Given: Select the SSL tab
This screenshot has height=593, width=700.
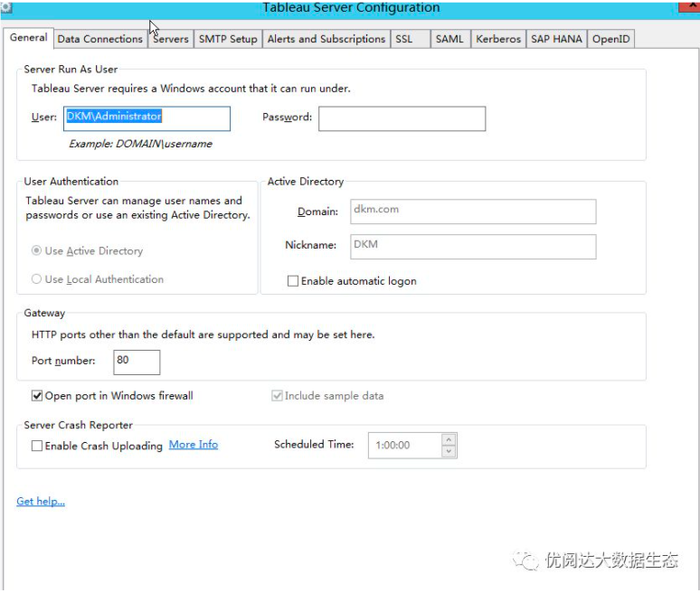Looking at the screenshot, I should point(411,39).
